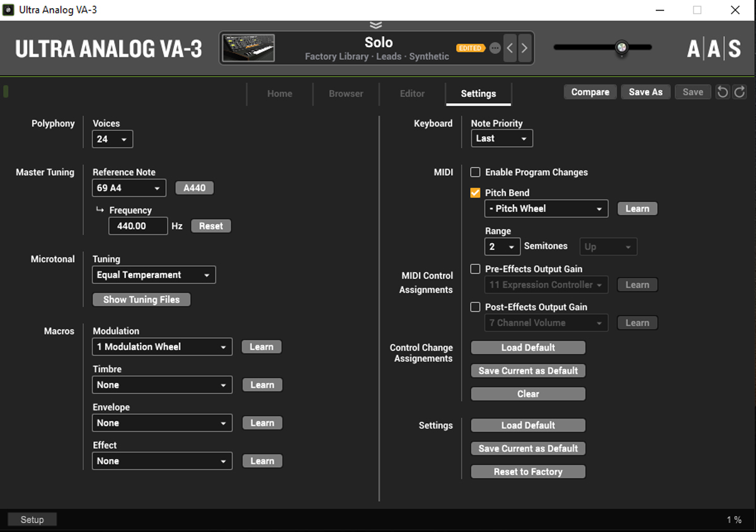
Task: Click the EDITED badge
Action: (470, 48)
